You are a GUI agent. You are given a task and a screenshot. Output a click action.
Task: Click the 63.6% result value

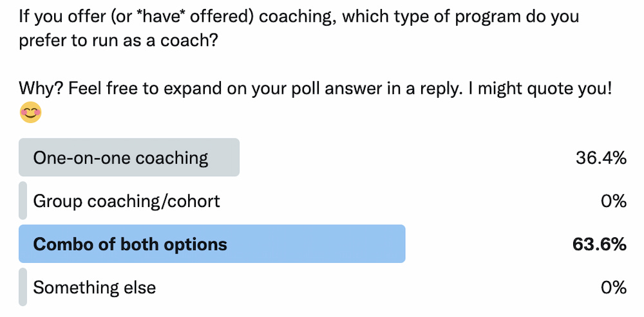point(599,244)
